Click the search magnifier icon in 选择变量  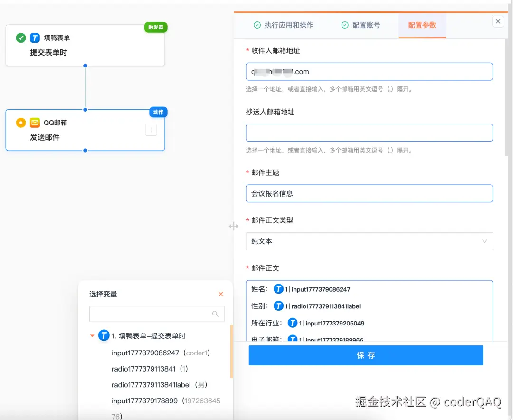(x=215, y=314)
